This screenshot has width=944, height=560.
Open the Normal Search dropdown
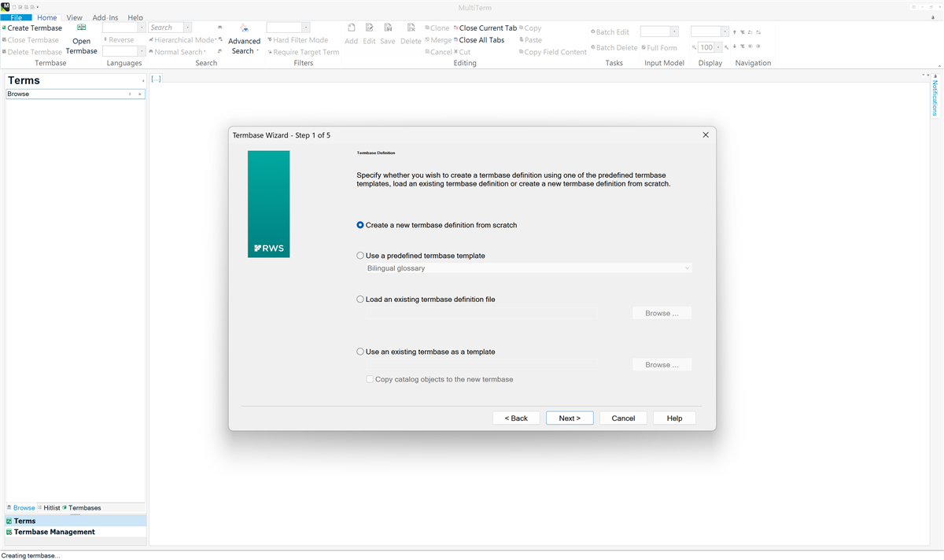tap(178, 52)
